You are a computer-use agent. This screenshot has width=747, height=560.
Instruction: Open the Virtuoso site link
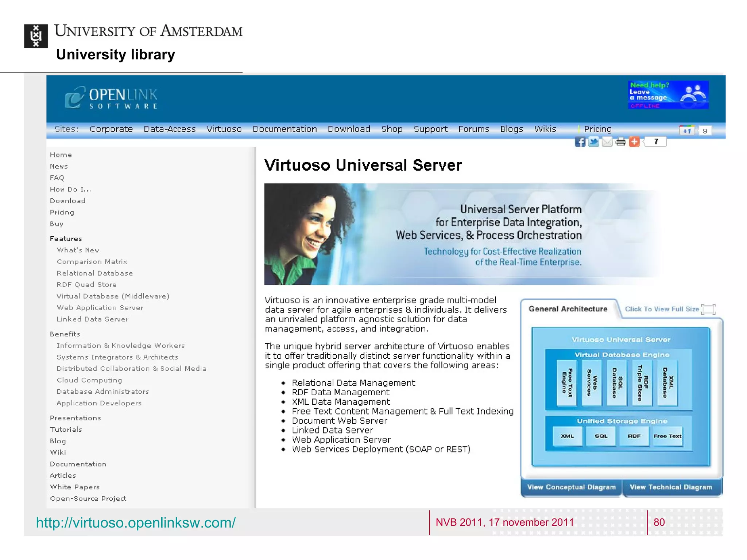[x=224, y=129]
